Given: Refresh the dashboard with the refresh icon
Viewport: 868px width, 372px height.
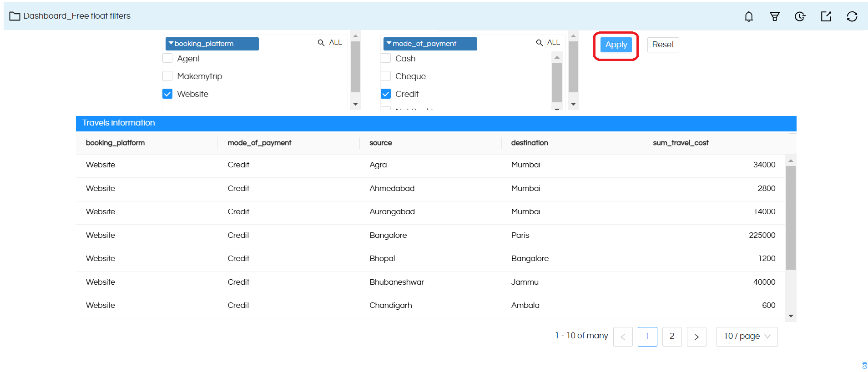Looking at the screenshot, I should pyautogui.click(x=852, y=16).
